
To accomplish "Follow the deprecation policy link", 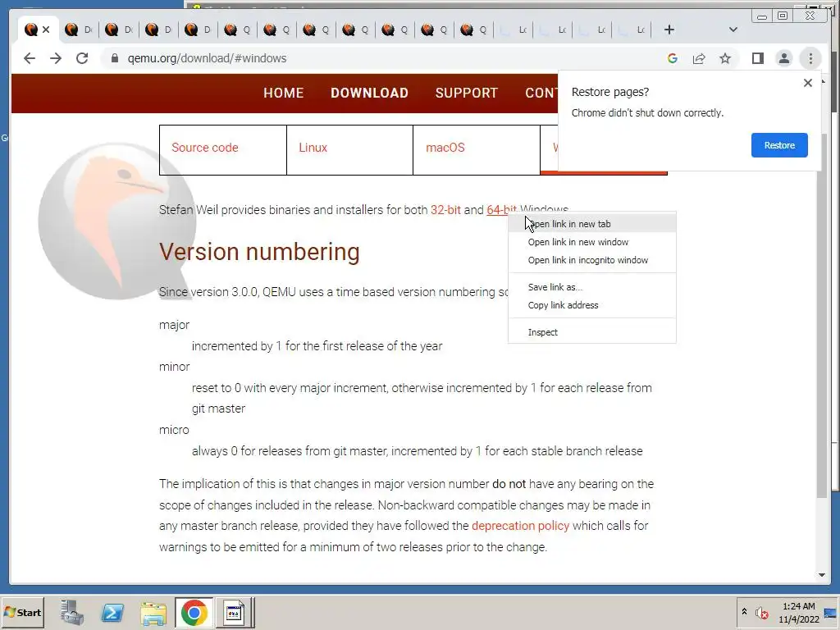I will [520, 526].
